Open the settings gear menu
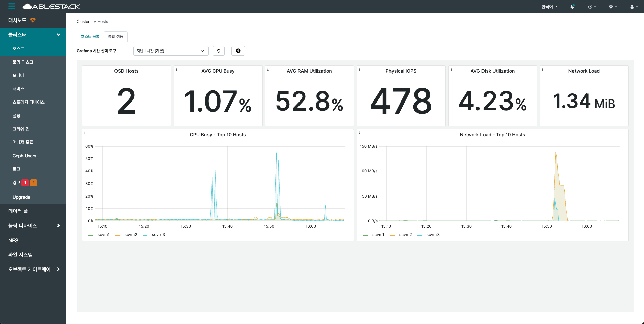Viewport: 644px width, 324px height. 613,7
